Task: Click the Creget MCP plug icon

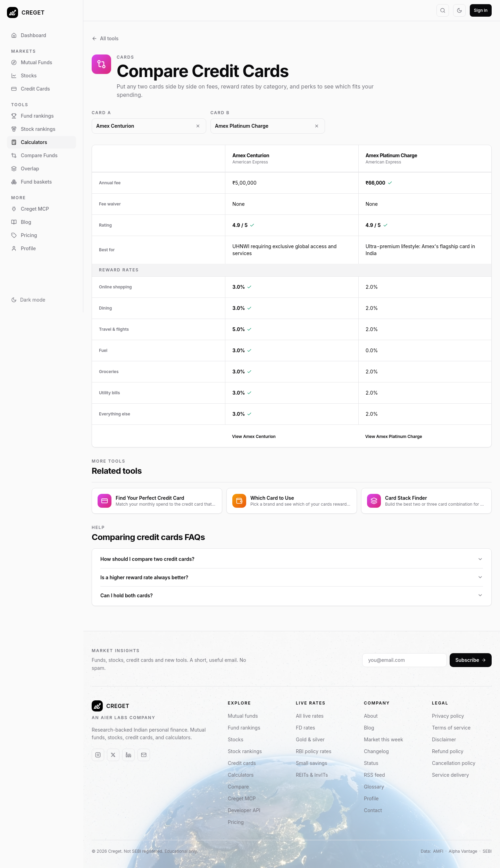Action: tap(14, 209)
